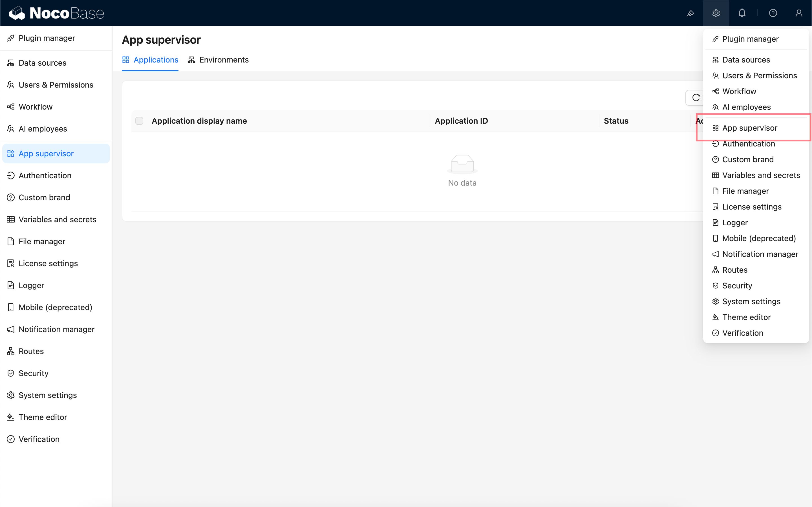Click the UI editor highlighter icon
This screenshot has height=507, width=812.
pyautogui.click(x=690, y=13)
